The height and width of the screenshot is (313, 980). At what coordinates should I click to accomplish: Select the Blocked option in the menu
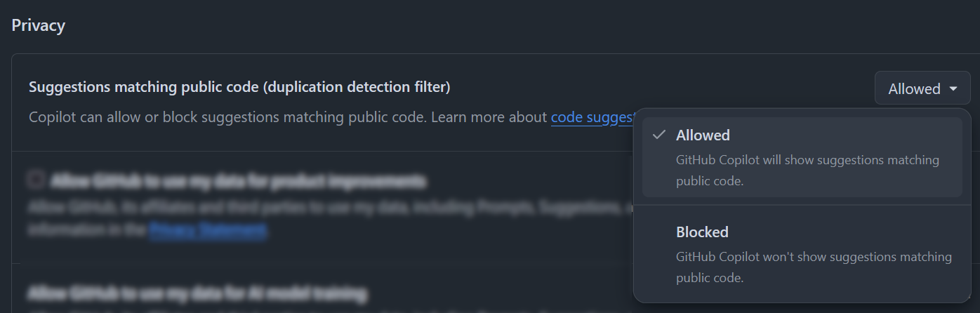tap(802, 254)
